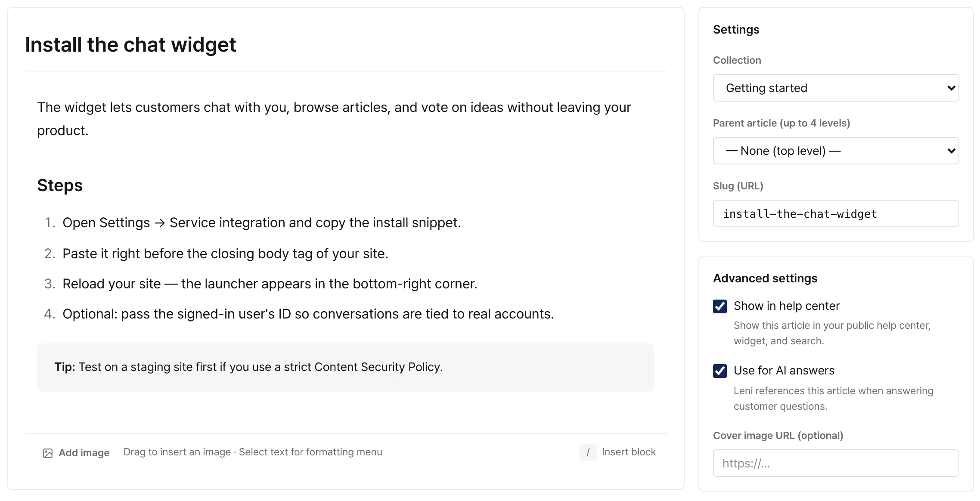Click the Show in help center label text
Screen dimensions: 980x501
(x=787, y=306)
